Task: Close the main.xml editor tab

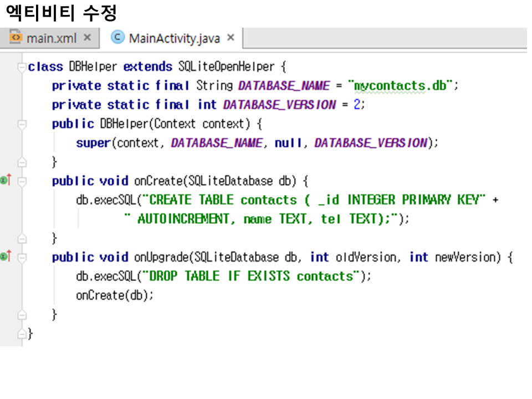Action: tap(87, 38)
